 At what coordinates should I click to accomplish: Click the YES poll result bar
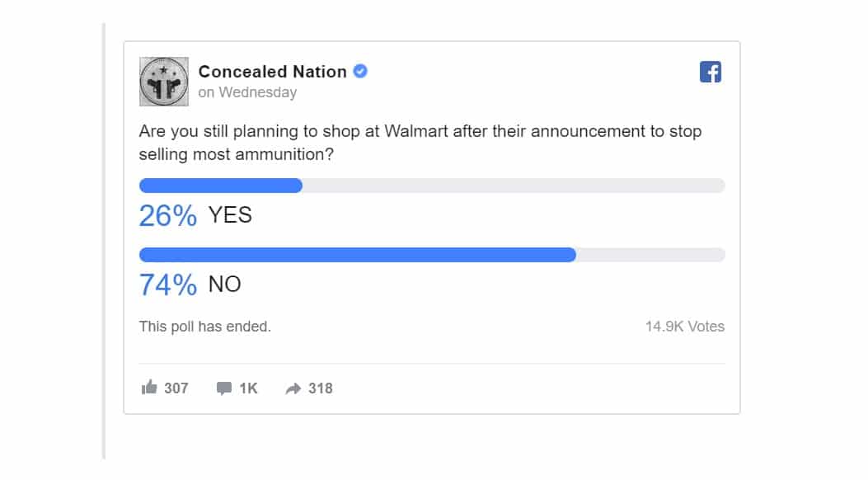point(432,186)
